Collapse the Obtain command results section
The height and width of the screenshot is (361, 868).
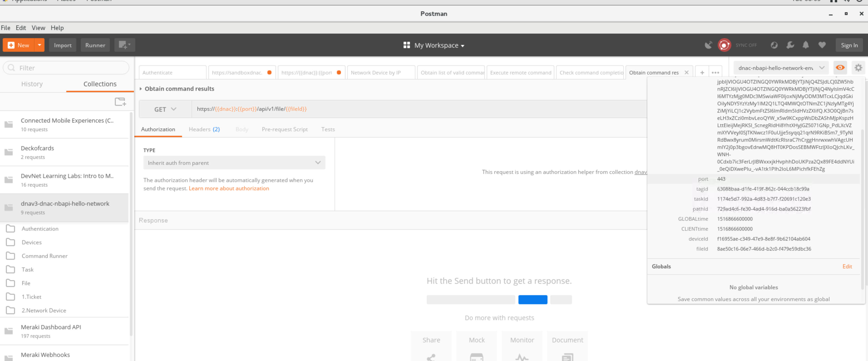[x=141, y=89]
